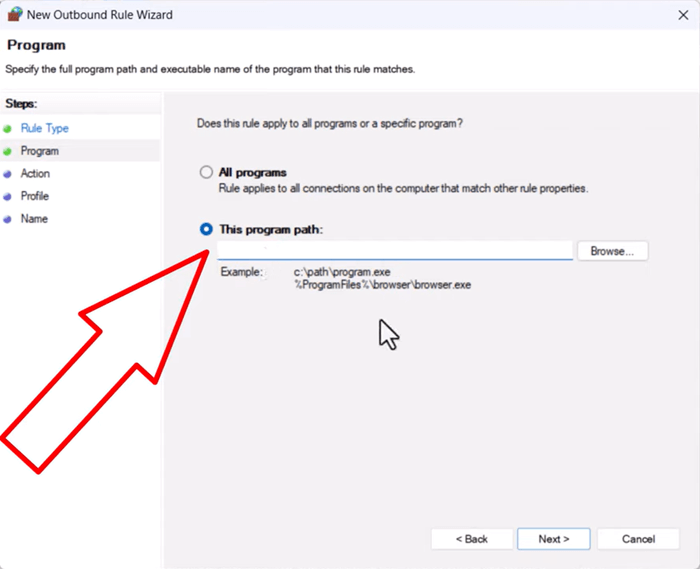Jump to the Rule Type step
Image resolution: width=700 pixels, height=569 pixels.
[x=45, y=129]
